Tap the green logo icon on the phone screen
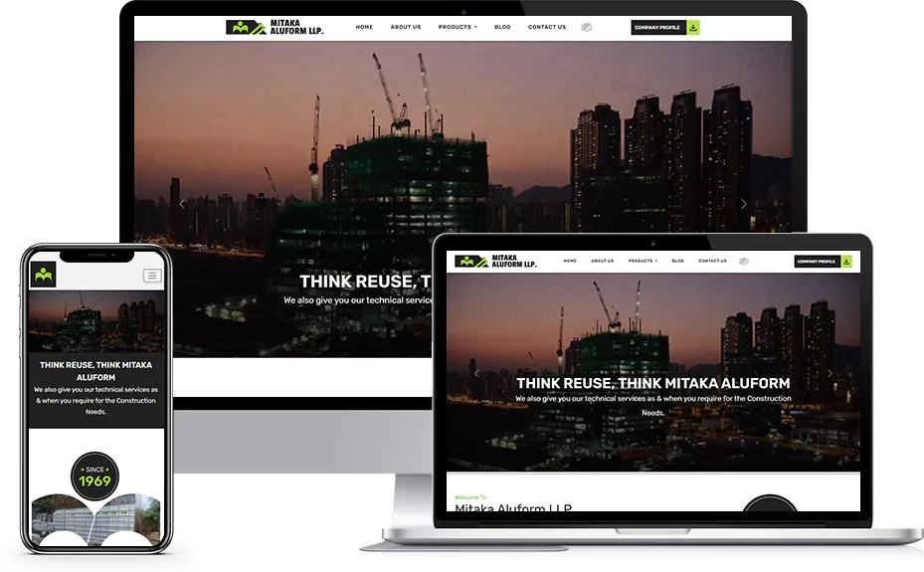Screen dimensions: 924x572 [x=43, y=275]
